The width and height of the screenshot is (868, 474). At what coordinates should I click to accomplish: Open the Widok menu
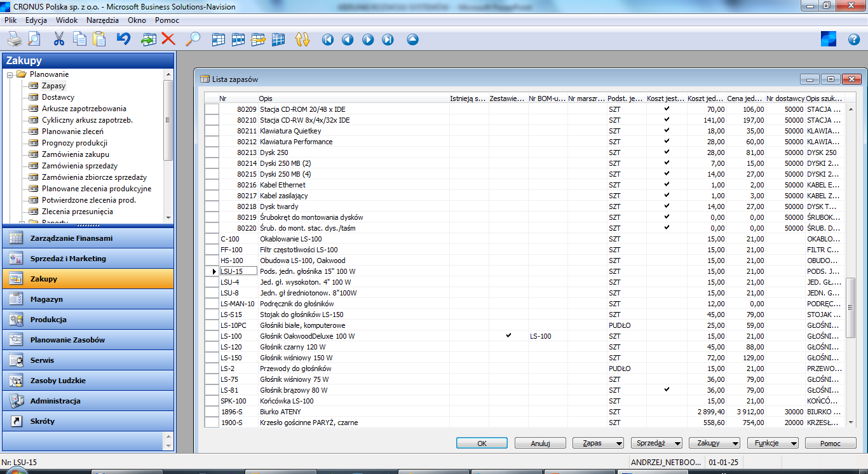[x=67, y=20]
